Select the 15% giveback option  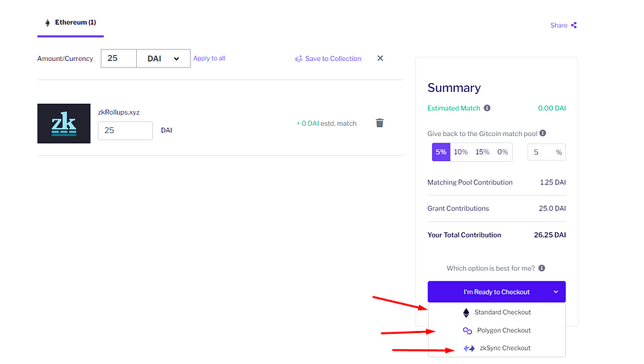click(x=482, y=151)
